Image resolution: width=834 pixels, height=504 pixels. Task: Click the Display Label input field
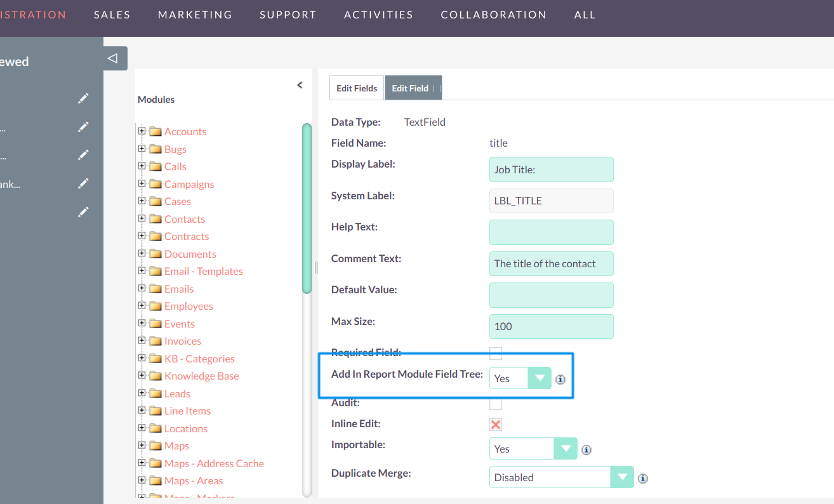click(552, 169)
